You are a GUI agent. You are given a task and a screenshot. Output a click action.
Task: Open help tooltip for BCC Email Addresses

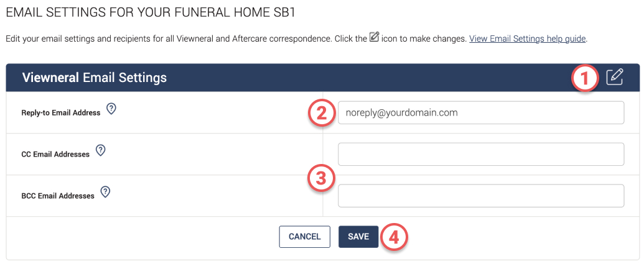106,192
